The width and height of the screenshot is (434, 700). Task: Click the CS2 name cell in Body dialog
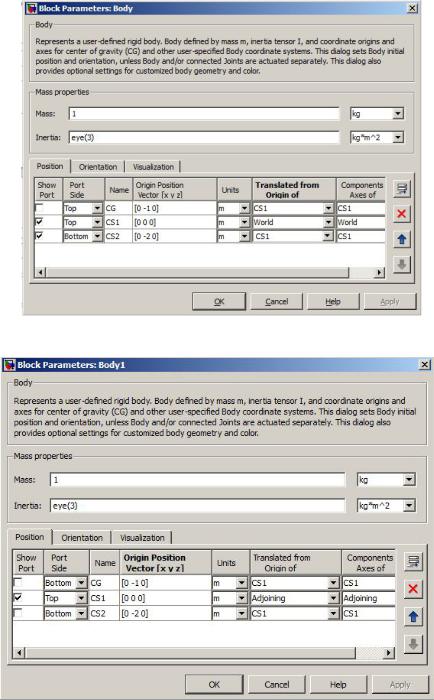pyautogui.click(x=118, y=236)
